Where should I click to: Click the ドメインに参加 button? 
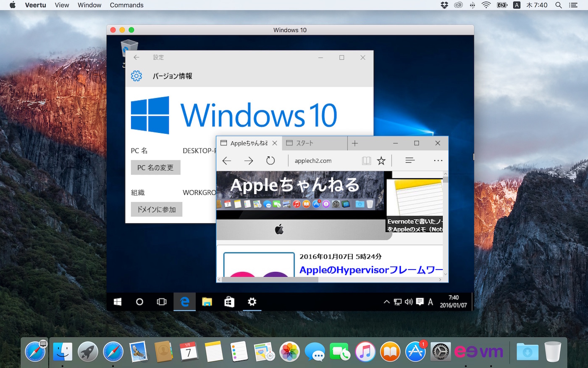pyautogui.click(x=157, y=209)
